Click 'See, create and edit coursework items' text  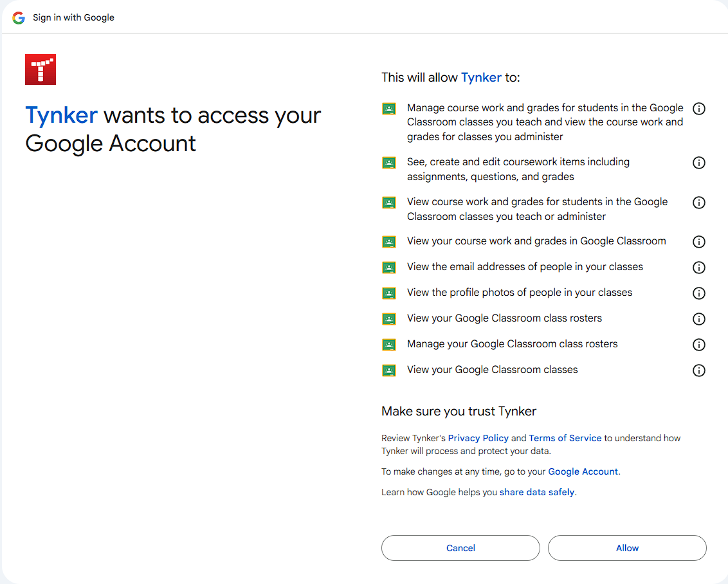click(518, 169)
